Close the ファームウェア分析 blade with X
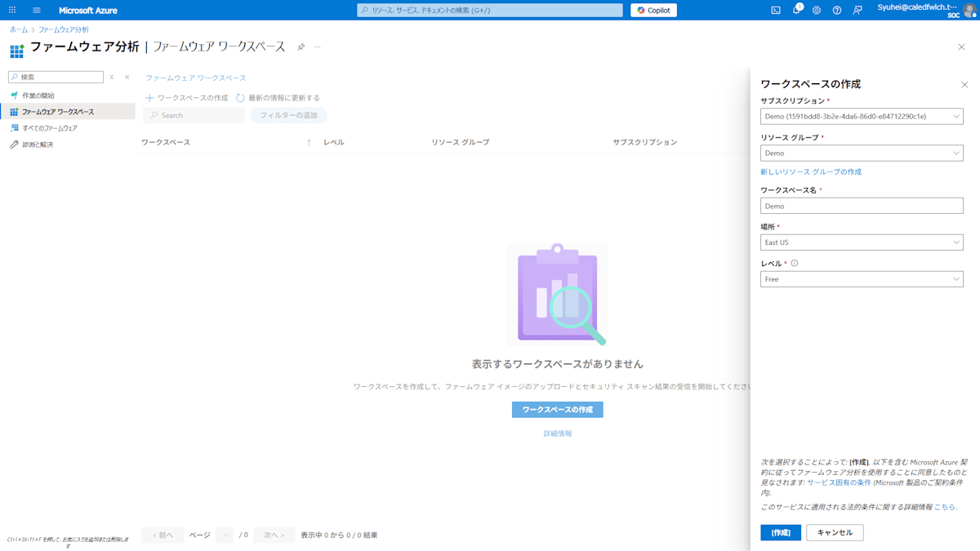 (x=961, y=47)
